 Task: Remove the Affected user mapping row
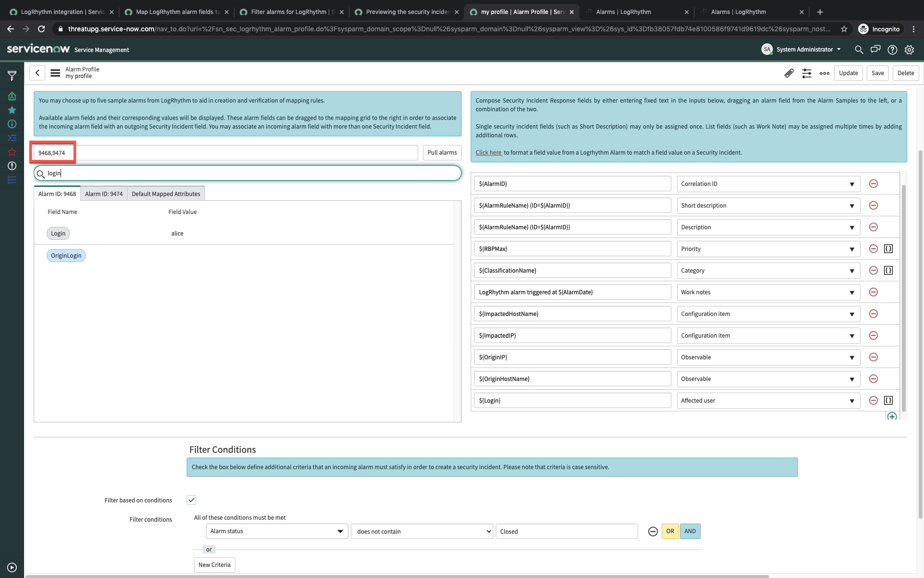click(x=873, y=401)
